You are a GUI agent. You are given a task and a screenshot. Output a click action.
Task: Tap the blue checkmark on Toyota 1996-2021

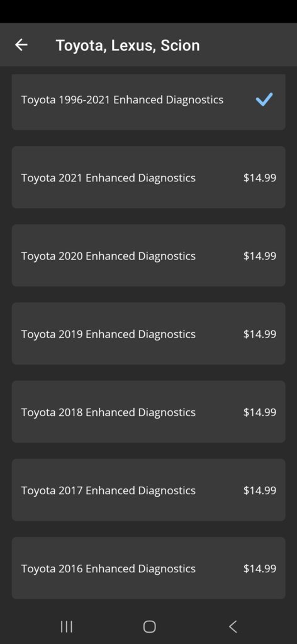click(264, 99)
